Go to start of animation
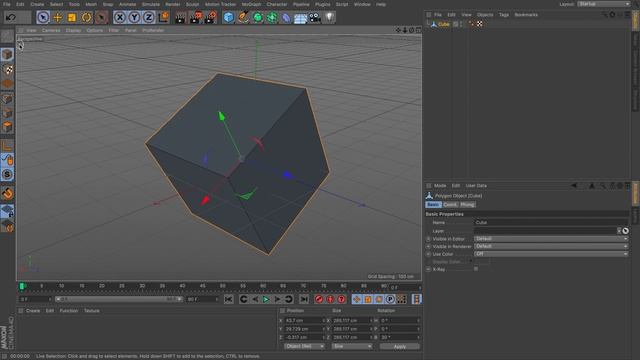 [229, 299]
